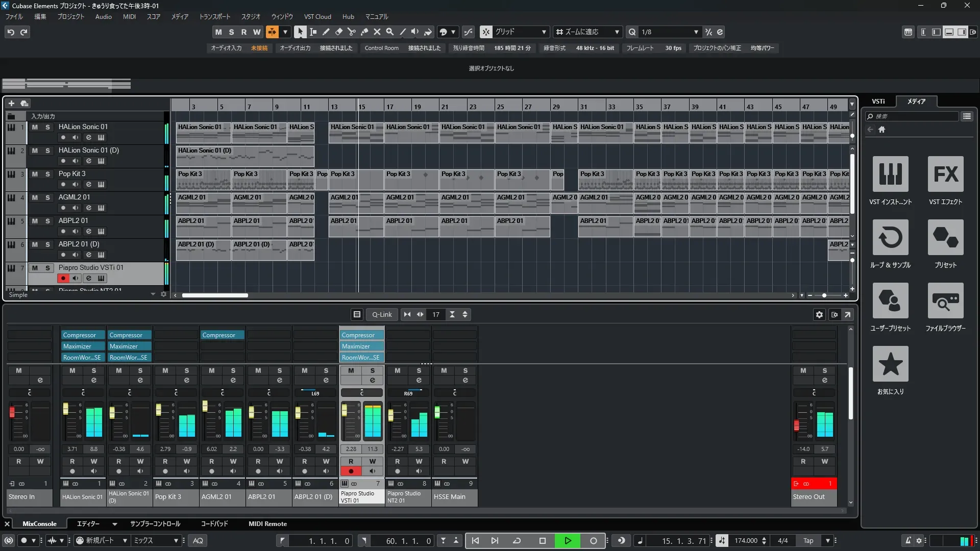Image resolution: width=980 pixels, height=551 pixels.
Task: Open the 1/8 quantize preset dropdown
Action: pyautogui.click(x=696, y=32)
